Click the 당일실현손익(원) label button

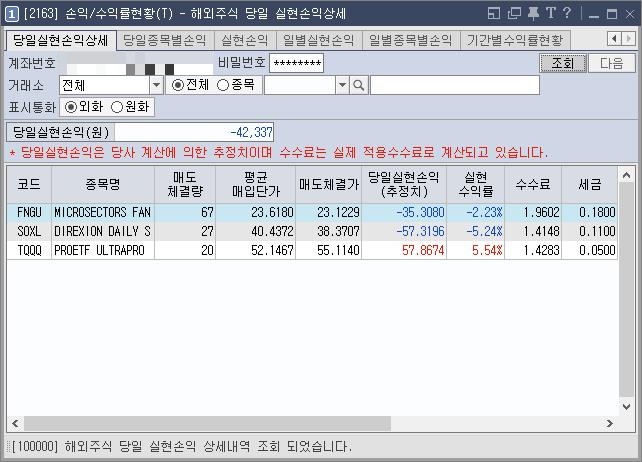(x=61, y=132)
